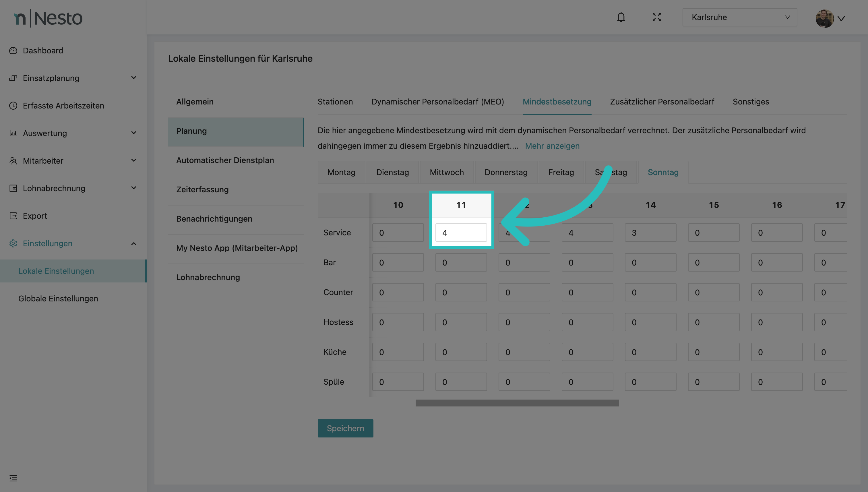Click the Einstellungen gear icon
The width and height of the screenshot is (868, 492).
coord(13,244)
